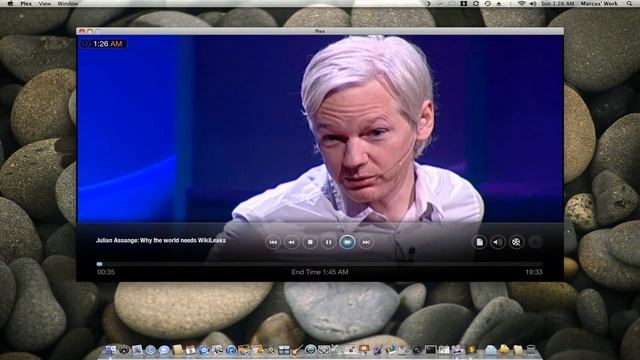This screenshot has width=640, height=360.
Task: Open the Apple menu
Action: [x=11, y=3]
